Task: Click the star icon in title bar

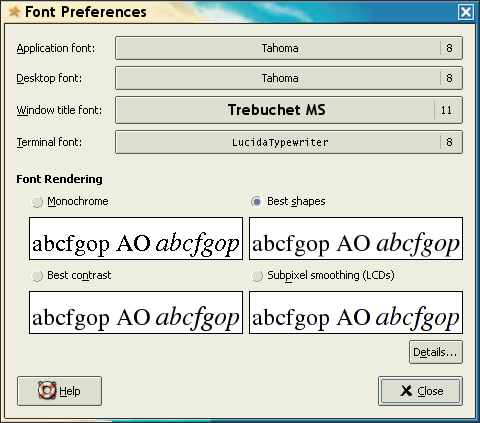Action: point(14,12)
